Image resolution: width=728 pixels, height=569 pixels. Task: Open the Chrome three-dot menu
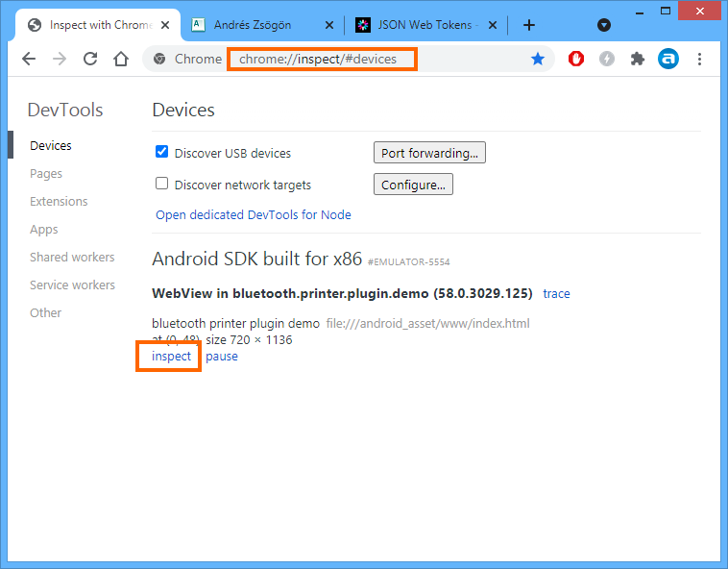point(700,59)
